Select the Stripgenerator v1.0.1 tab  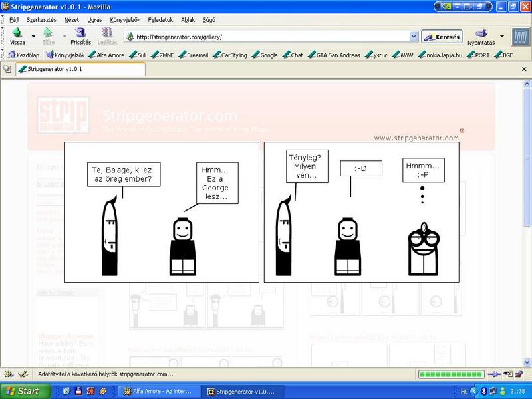pyautogui.click(x=80, y=69)
